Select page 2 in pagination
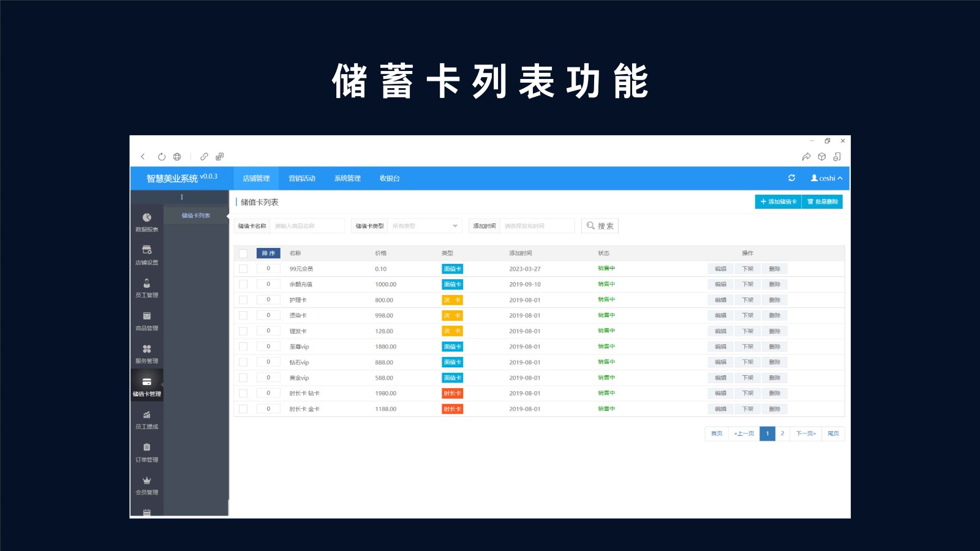 point(782,433)
